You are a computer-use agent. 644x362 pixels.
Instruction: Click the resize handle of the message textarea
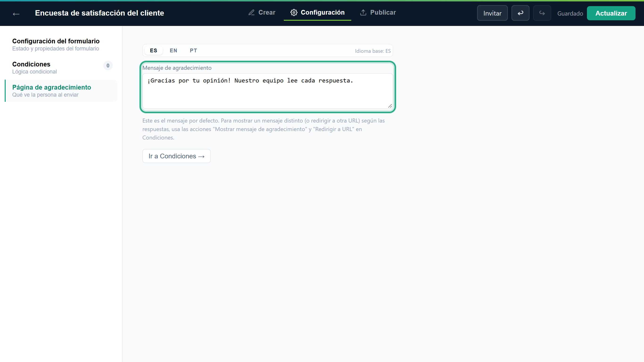click(x=390, y=106)
